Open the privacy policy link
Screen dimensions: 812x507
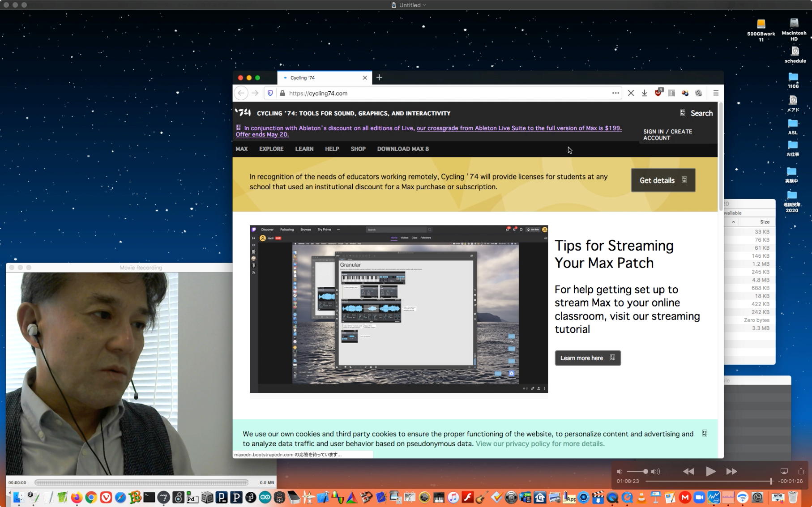coord(540,443)
